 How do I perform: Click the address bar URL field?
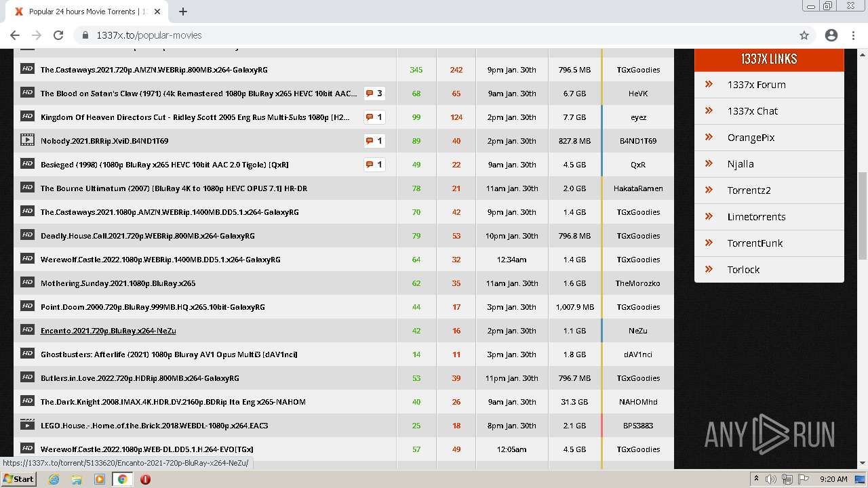point(434,35)
